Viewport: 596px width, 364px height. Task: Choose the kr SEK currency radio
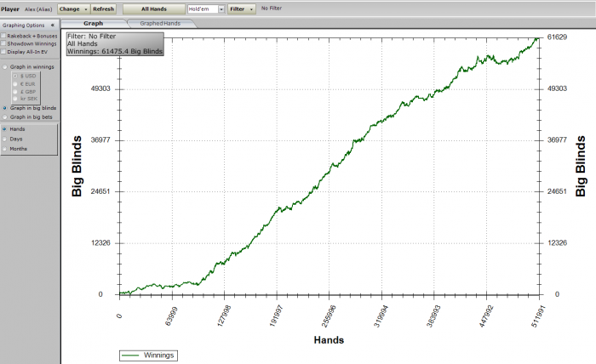(15, 99)
